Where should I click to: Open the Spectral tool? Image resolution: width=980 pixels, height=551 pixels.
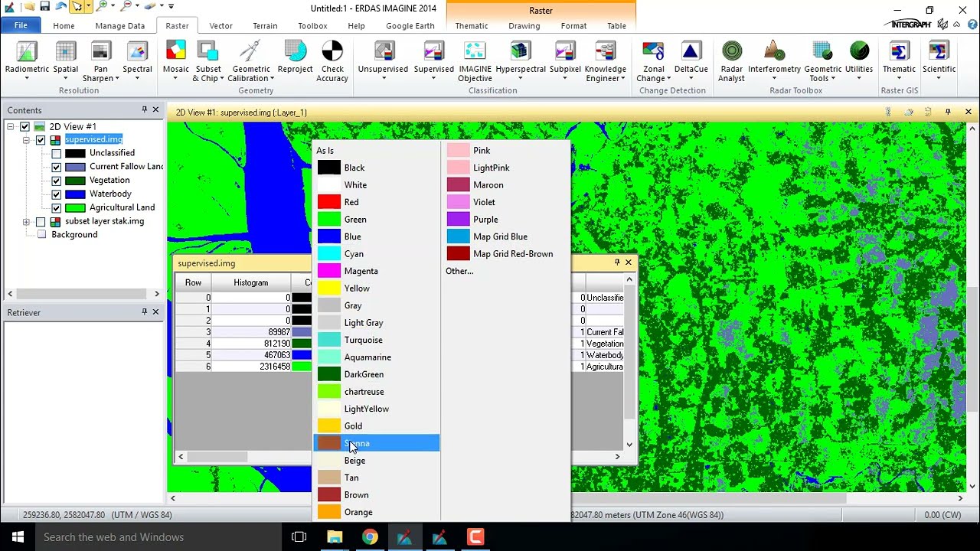pos(137,60)
